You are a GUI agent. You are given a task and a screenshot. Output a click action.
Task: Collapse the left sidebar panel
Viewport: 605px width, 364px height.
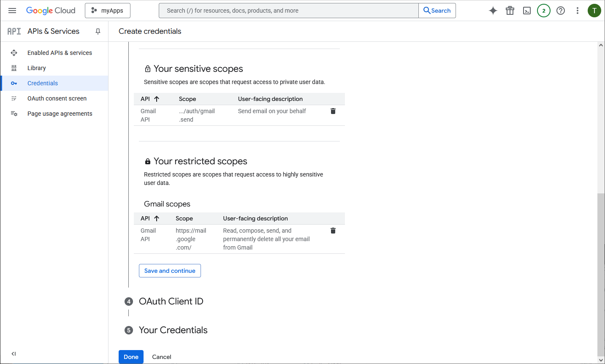14,354
